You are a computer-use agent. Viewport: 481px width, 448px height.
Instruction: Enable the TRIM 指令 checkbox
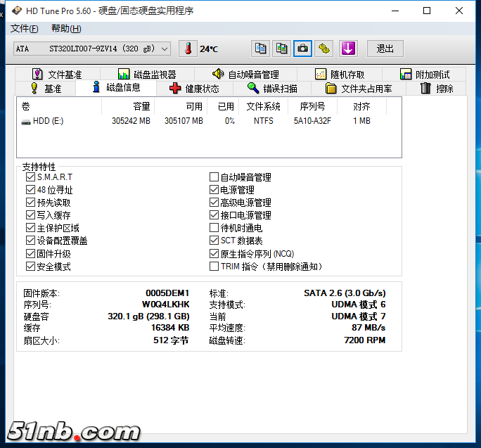pos(214,267)
